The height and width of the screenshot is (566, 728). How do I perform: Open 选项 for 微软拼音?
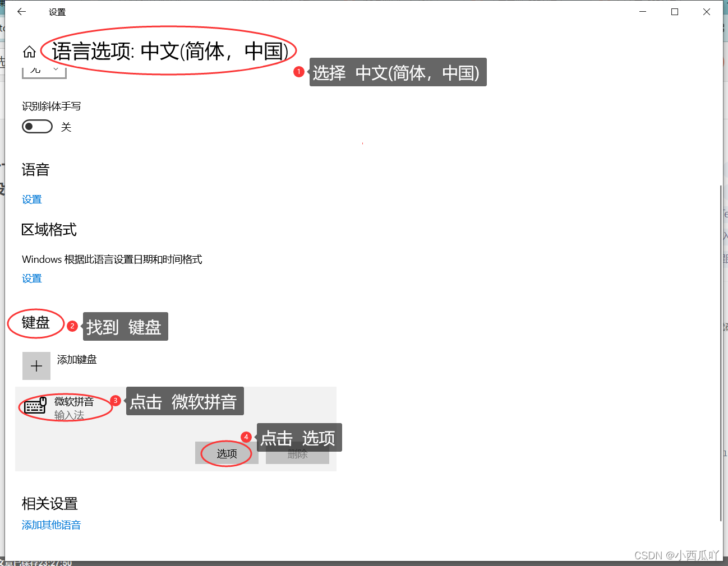(227, 453)
